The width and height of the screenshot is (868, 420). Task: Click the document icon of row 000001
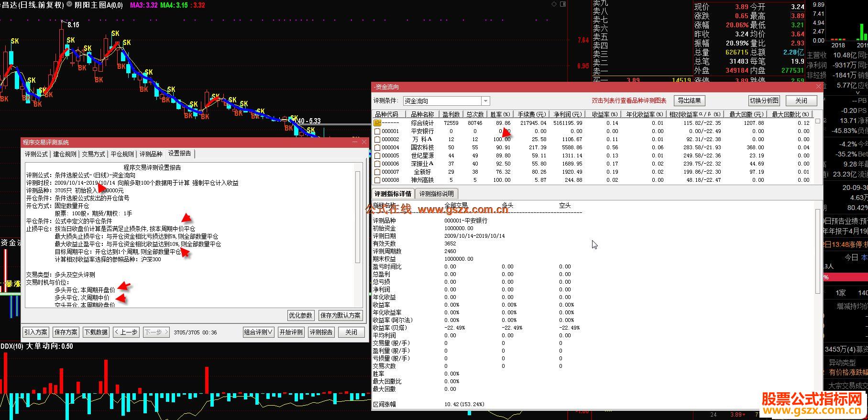click(377, 131)
